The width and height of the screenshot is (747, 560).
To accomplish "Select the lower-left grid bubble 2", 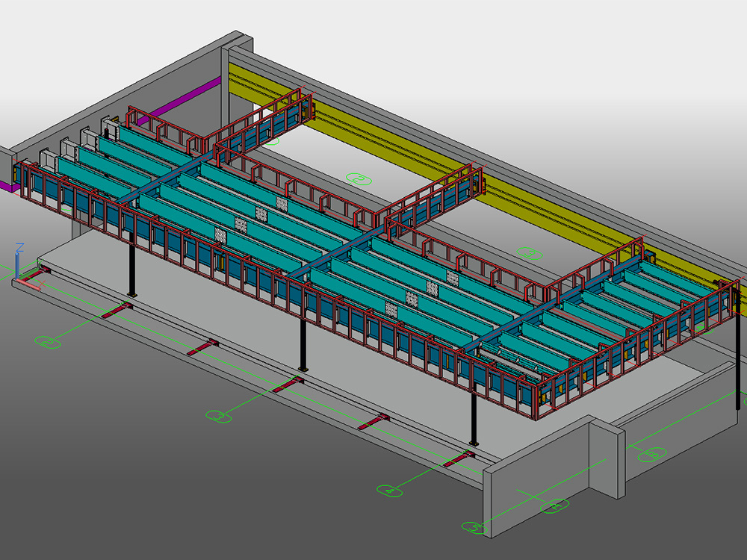I will [48, 341].
